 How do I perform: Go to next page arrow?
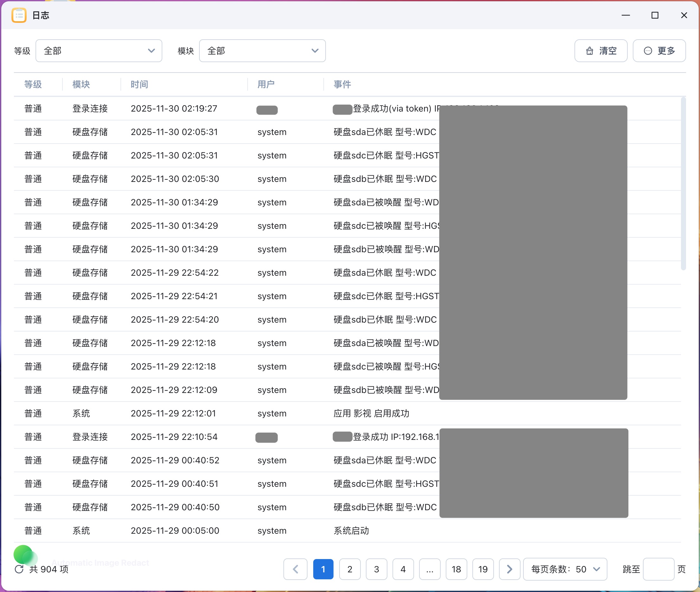pos(509,569)
